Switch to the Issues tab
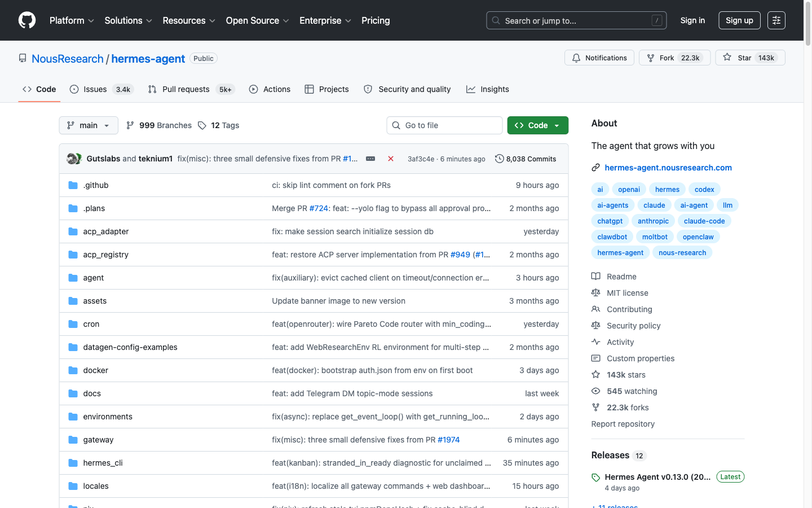Screen dimensions: 812x508 (x=101, y=89)
